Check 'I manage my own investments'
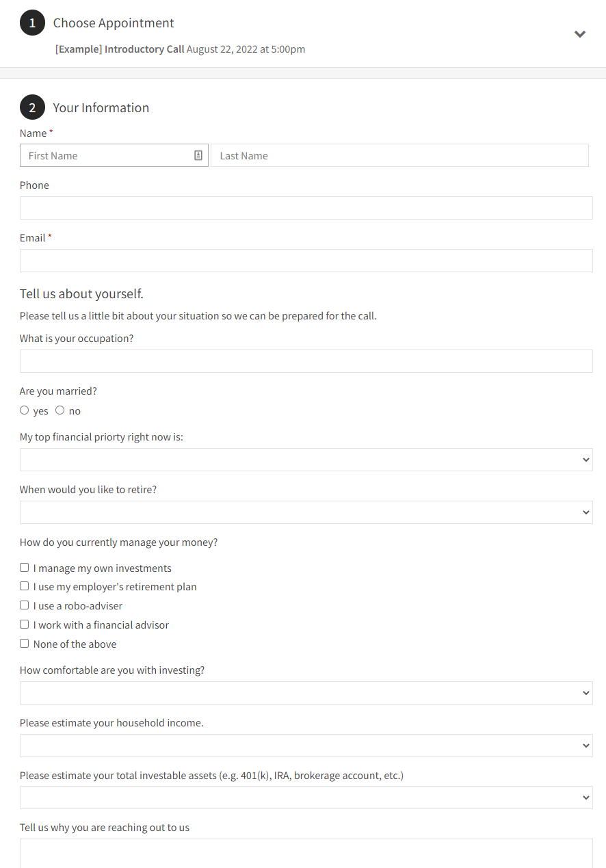 [x=25, y=568]
